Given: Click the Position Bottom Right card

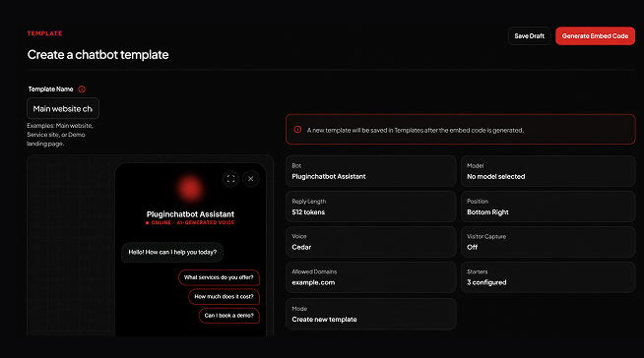Looking at the screenshot, I should 547,207.
